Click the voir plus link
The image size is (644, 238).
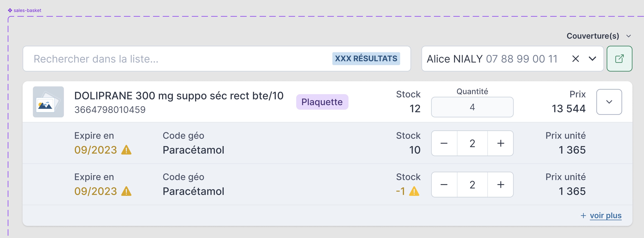[606, 215]
